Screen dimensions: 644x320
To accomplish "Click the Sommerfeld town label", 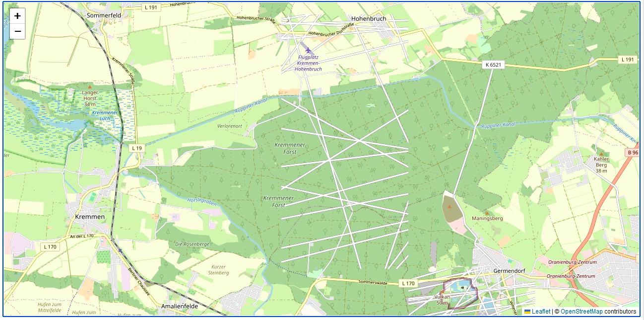I will point(104,15).
